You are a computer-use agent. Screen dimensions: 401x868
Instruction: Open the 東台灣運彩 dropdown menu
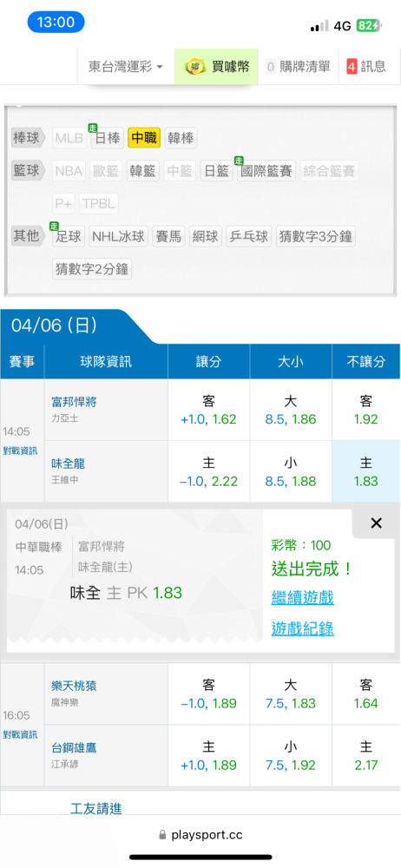coord(126,67)
